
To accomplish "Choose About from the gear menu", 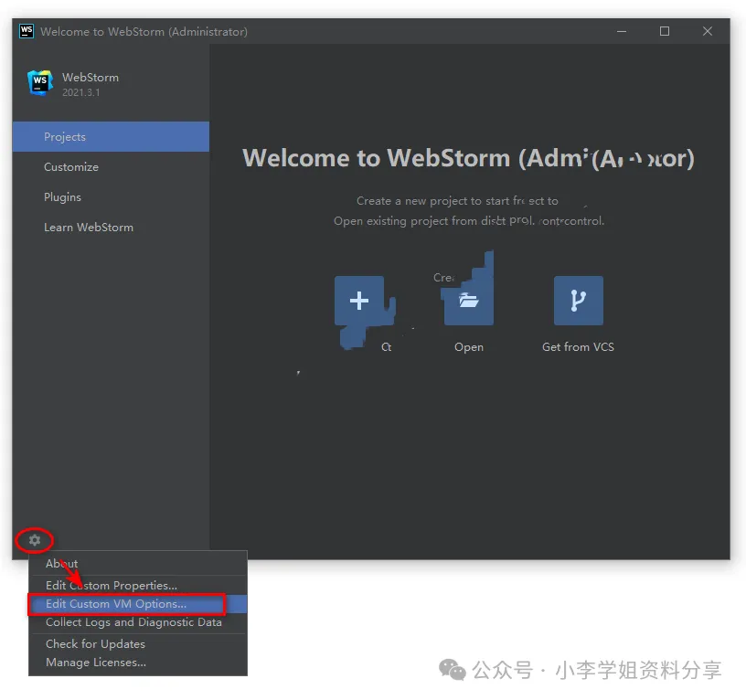I will point(138,564).
